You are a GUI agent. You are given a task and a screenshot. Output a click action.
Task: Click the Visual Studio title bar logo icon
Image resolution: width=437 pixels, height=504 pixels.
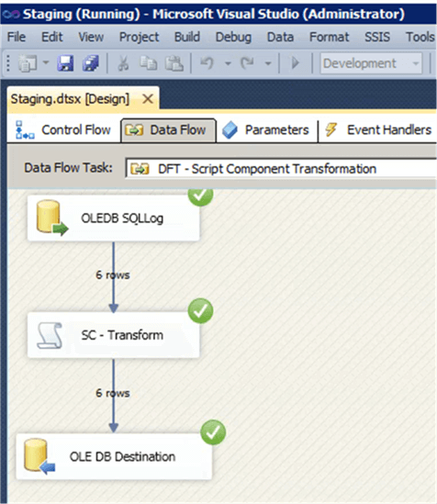click(x=11, y=14)
